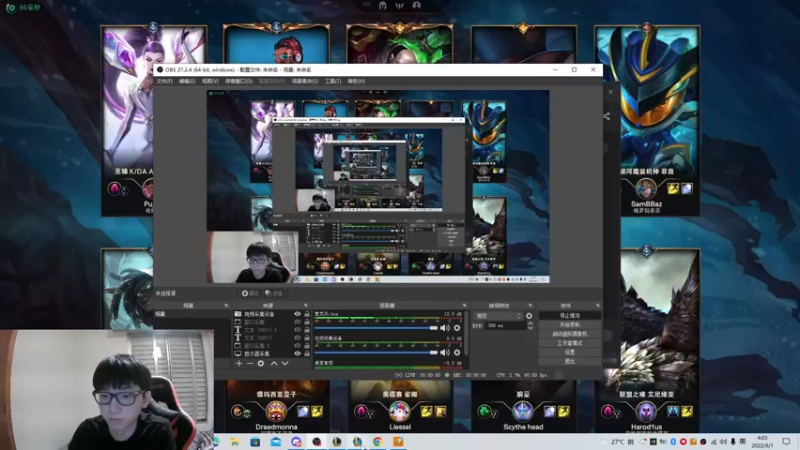Pop out the 转场特效 dock panel
This screenshot has height=450, width=800.
pos(530,305)
